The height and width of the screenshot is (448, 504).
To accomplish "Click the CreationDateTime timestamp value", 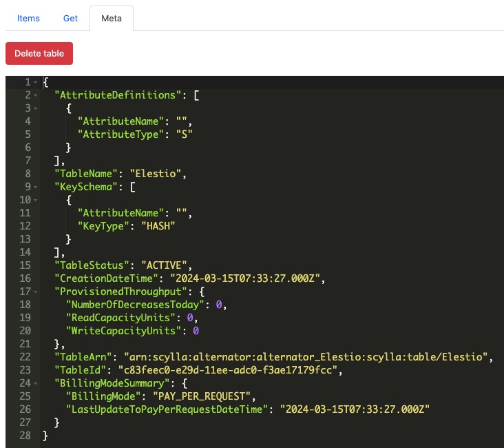I will click(245, 278).
